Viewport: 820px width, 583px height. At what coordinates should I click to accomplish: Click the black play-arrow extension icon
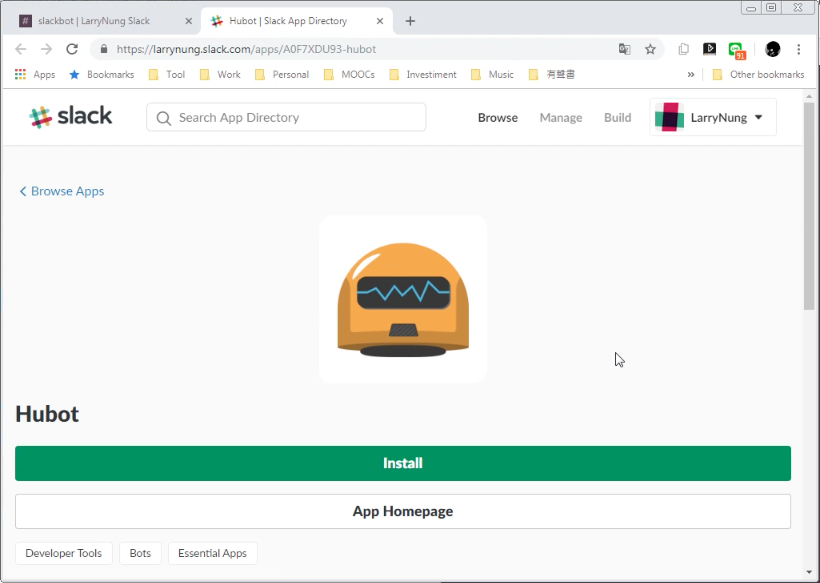click(710, 49)
